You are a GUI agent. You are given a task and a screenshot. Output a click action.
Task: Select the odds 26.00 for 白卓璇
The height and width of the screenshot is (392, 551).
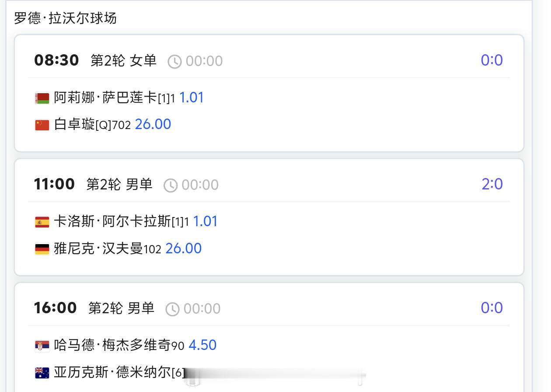[153, 124]
